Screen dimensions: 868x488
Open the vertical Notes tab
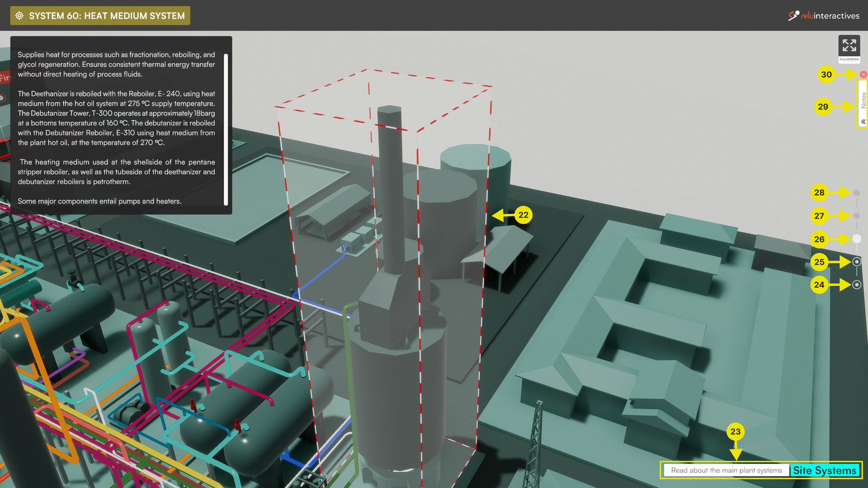pos(863,100)
